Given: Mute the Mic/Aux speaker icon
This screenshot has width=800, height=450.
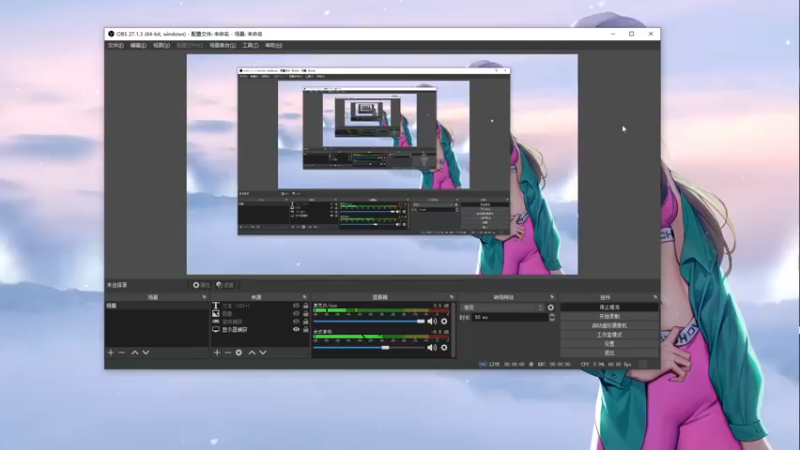Looking at the screenshot, I should [432, 321].
